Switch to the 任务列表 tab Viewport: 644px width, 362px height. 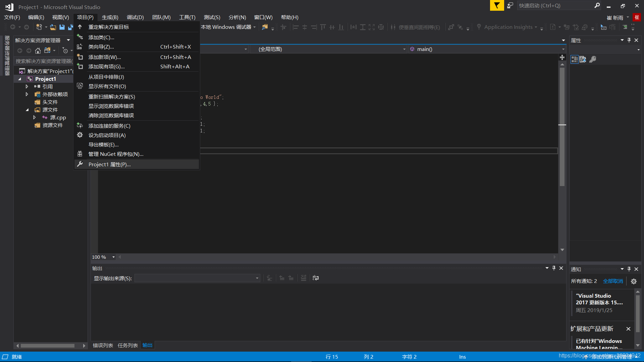click(128, 345)
